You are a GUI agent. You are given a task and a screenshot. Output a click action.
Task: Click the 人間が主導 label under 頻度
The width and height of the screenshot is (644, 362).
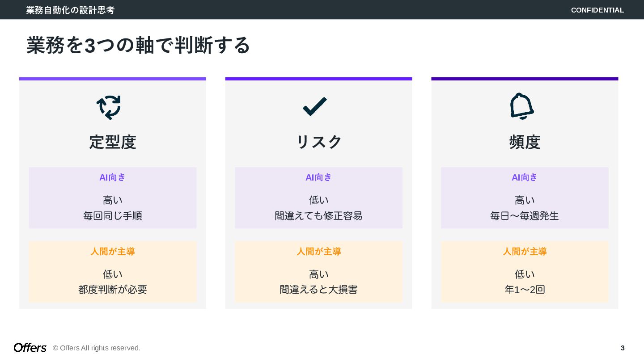[525, 252]
